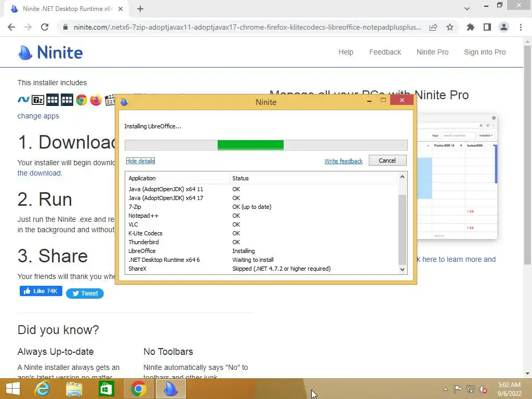Click muted volume icon in tray
The width and height of the screenshot is (532, 399).
click(483, 389)
